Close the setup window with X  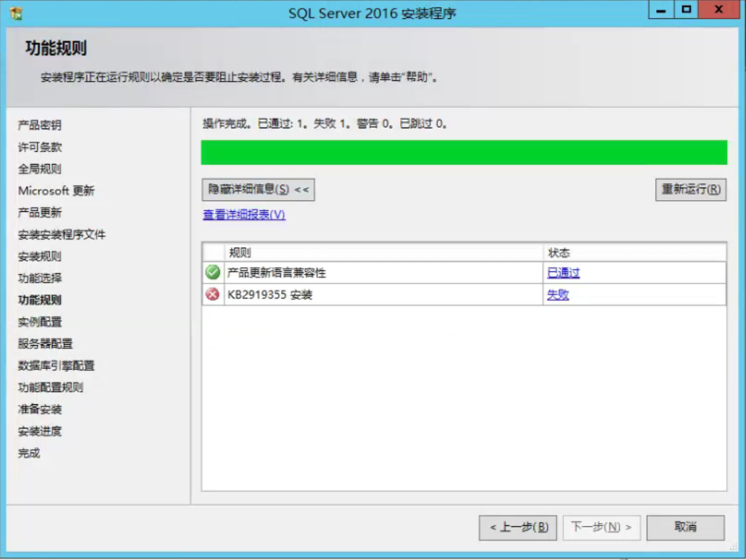point(719,9)
